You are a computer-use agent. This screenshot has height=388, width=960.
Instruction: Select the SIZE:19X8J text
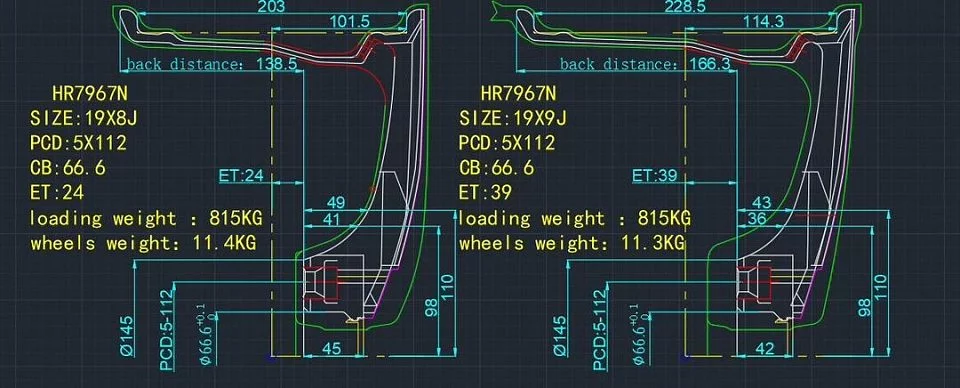click(83, 118)
